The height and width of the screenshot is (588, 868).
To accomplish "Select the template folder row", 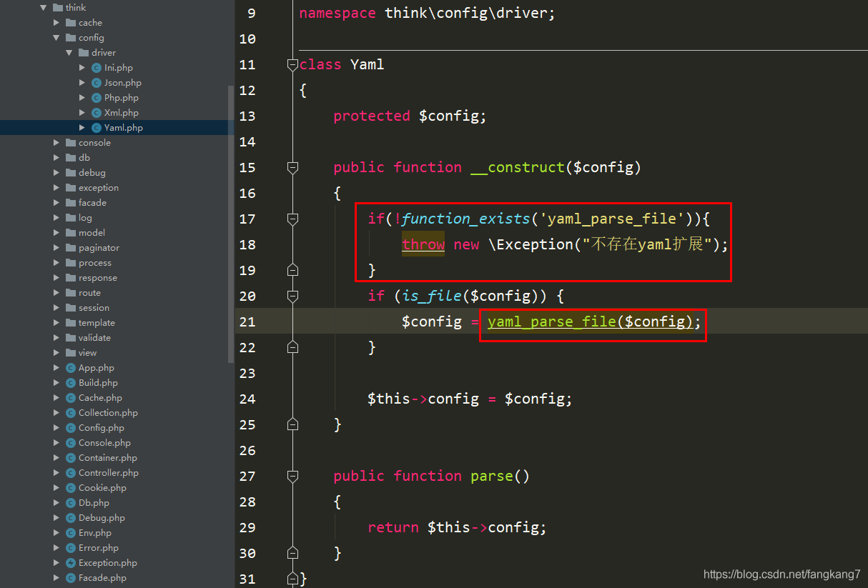I will point(117,323).
